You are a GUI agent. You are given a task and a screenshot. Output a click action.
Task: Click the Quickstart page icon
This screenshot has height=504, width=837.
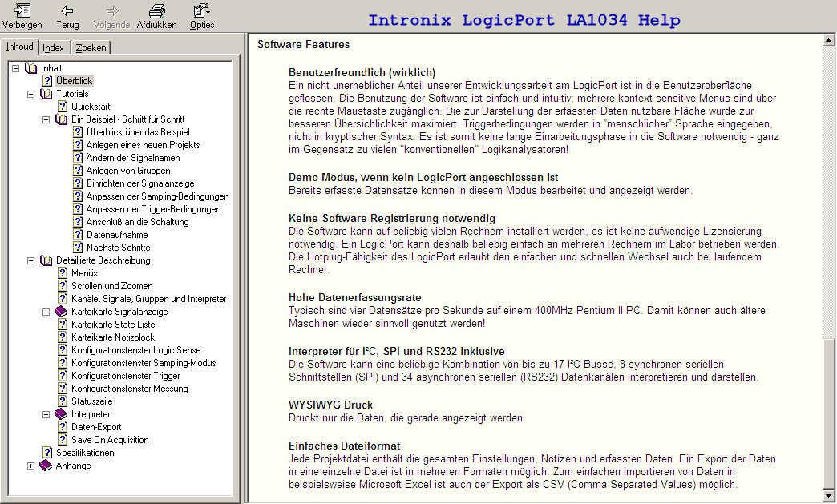coord(63,107)
